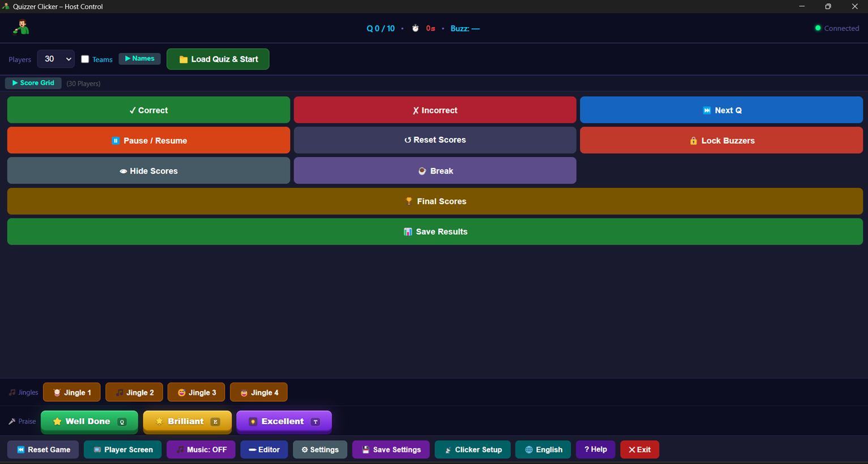The height and width of the screenshot is (464, 868).
Task: Open the English language selector
Action: (543, 450)
